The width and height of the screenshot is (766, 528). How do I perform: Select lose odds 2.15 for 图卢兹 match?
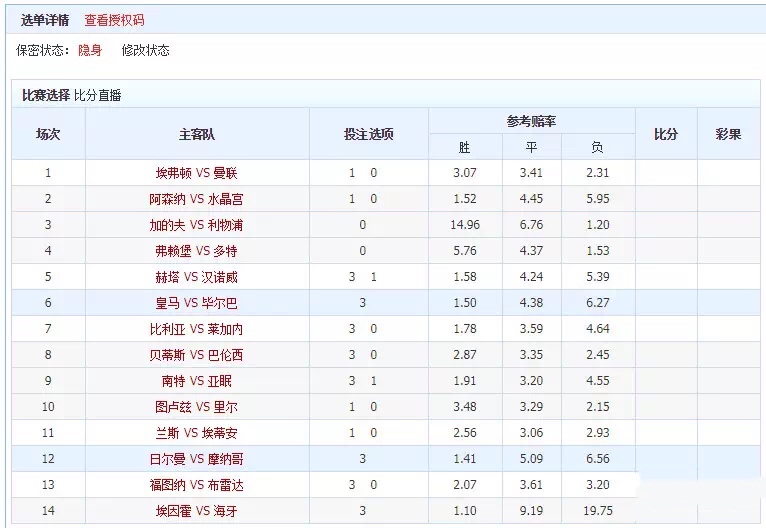pos(598,406)
